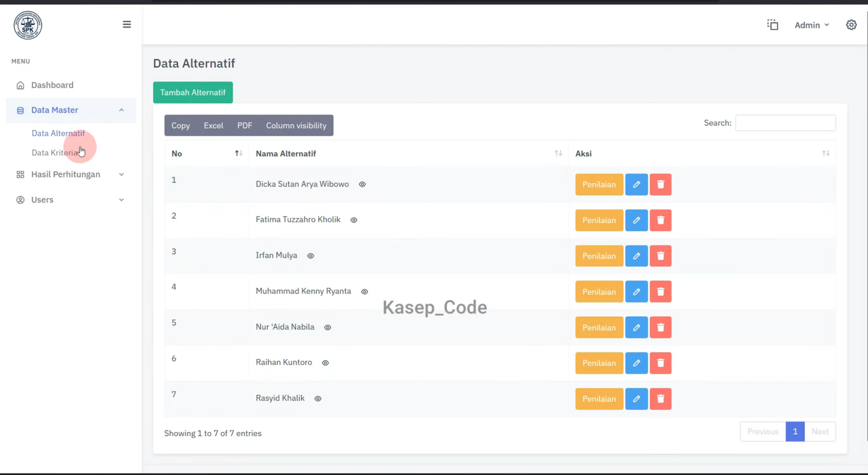Screen dimensions: 868x475
Task: Toggle the hamburger sidebar menu icon
Action: coord(127,24)
